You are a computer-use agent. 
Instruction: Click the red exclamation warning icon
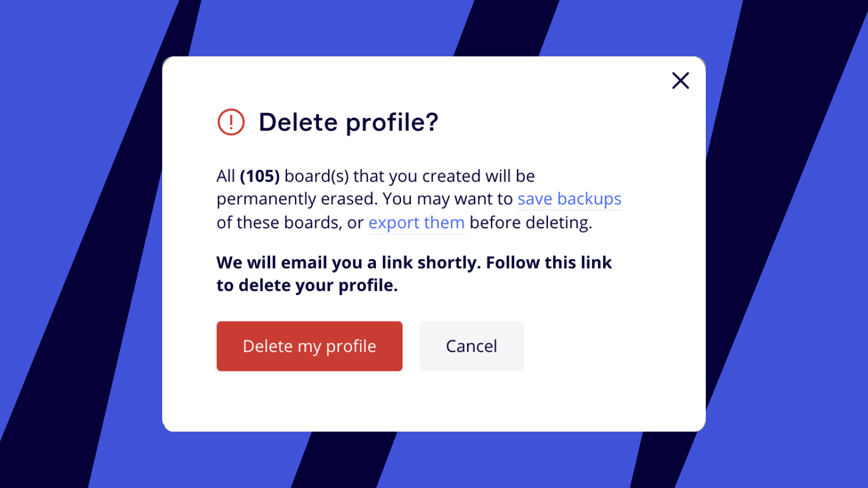(x=231, y=122)
